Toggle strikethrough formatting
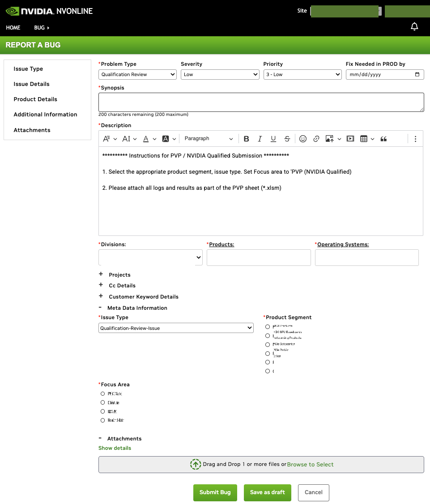This screenshot has width=430, height=504. pyautogui.click(x=287, y=139)
